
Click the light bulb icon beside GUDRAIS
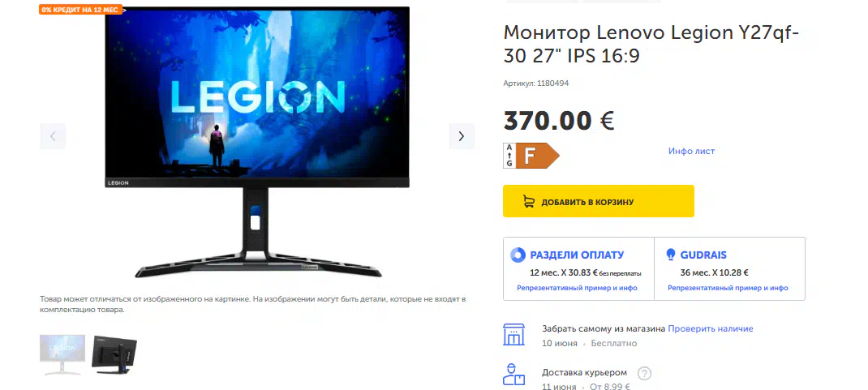[x=670, y=255]
